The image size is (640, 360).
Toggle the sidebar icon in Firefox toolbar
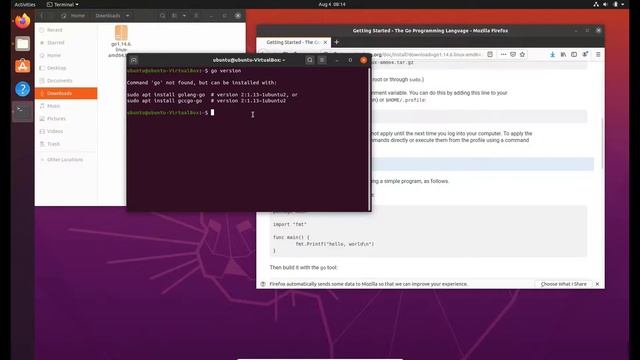574,54
